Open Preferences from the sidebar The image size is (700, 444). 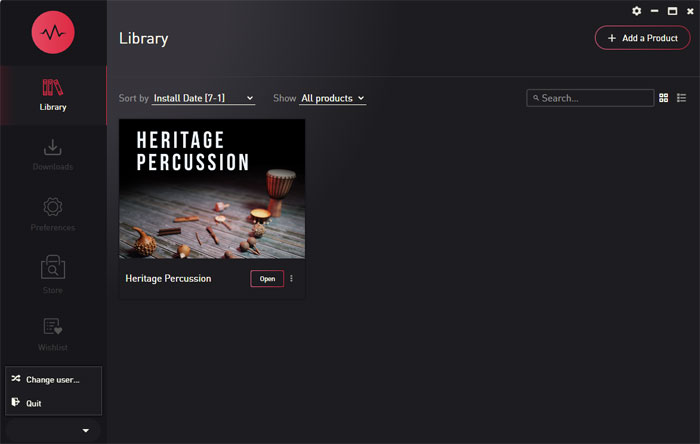(x=53, y=215)
